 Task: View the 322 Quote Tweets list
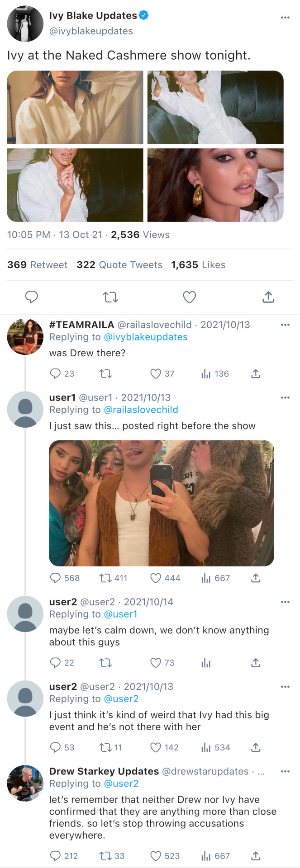[119, 265]
